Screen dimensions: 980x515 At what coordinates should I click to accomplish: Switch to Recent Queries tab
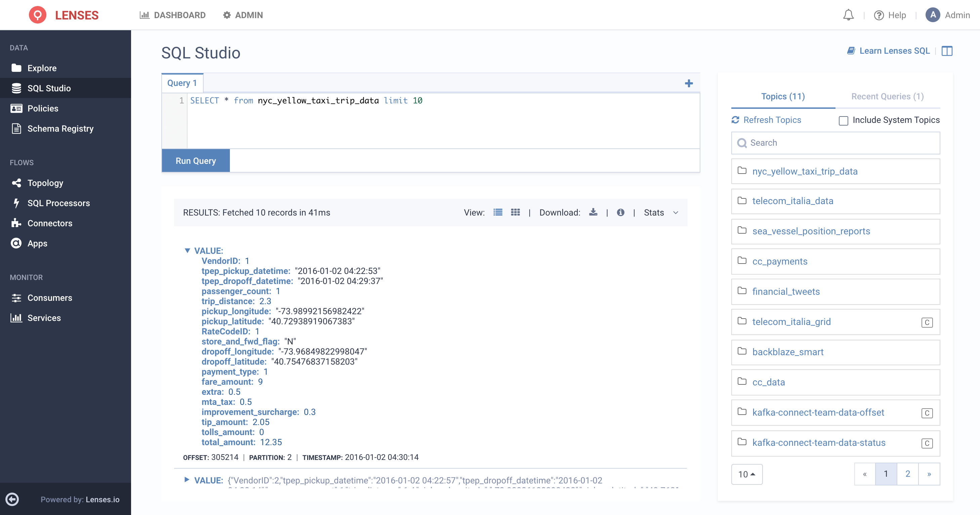pos(887,97)
